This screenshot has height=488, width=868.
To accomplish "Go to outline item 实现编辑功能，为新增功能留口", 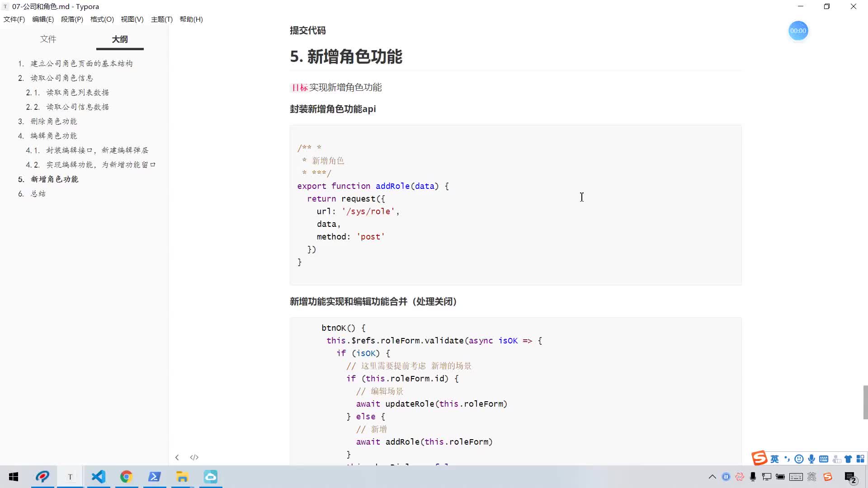I will [x=101, y=164].
